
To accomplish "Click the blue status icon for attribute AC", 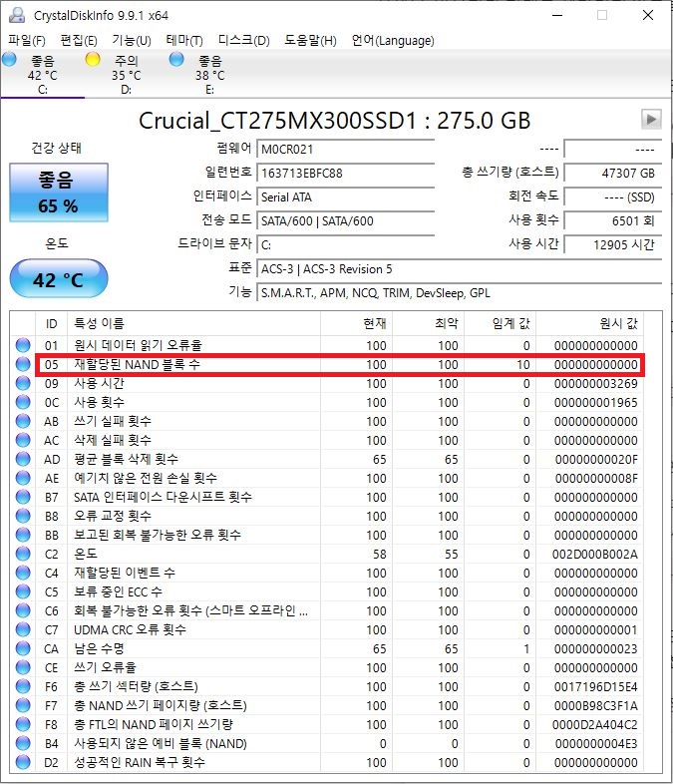I will tap(23, 440).
